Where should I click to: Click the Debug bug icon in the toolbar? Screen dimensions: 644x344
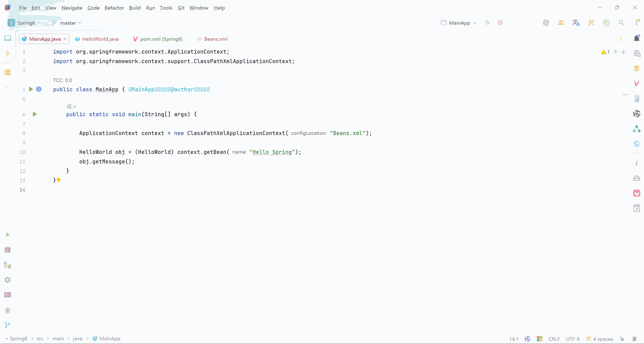click(500, 23)
